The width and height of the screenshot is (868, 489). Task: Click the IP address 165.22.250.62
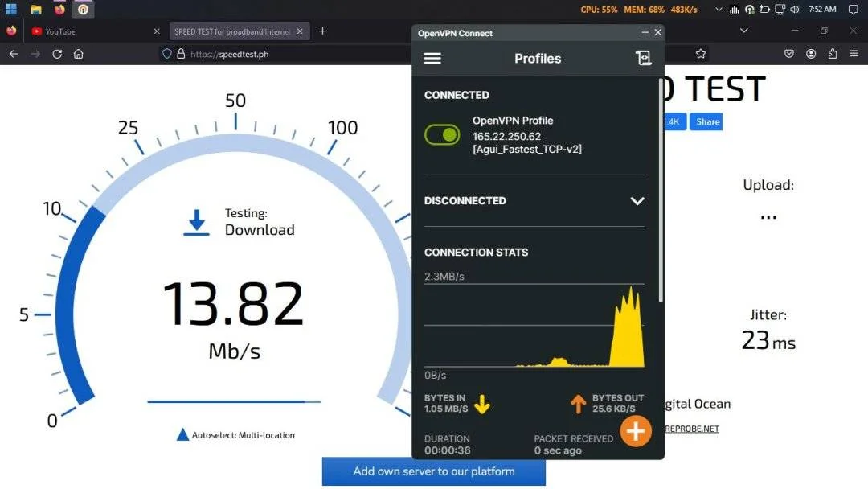[506, 136]
